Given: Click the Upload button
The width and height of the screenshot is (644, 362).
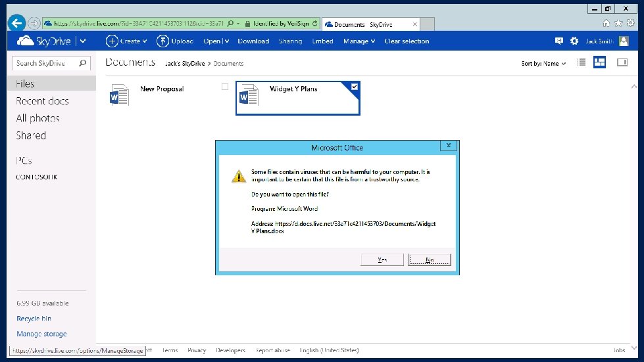Looking at the screenshot, I should [x=175, y=41].
